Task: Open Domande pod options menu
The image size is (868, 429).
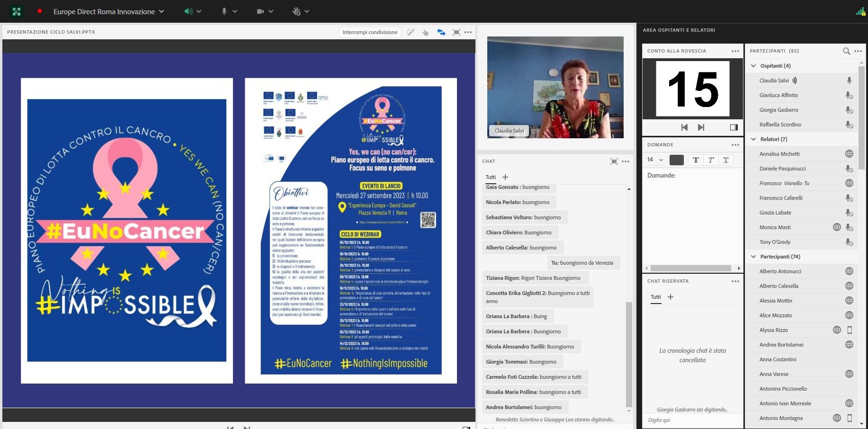Action: point(735,145)
